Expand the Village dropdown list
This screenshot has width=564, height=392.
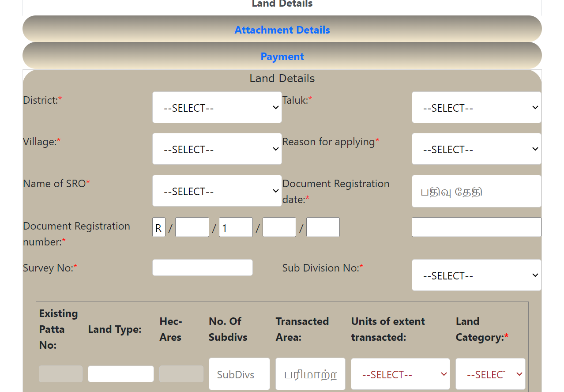click(217, 149)
